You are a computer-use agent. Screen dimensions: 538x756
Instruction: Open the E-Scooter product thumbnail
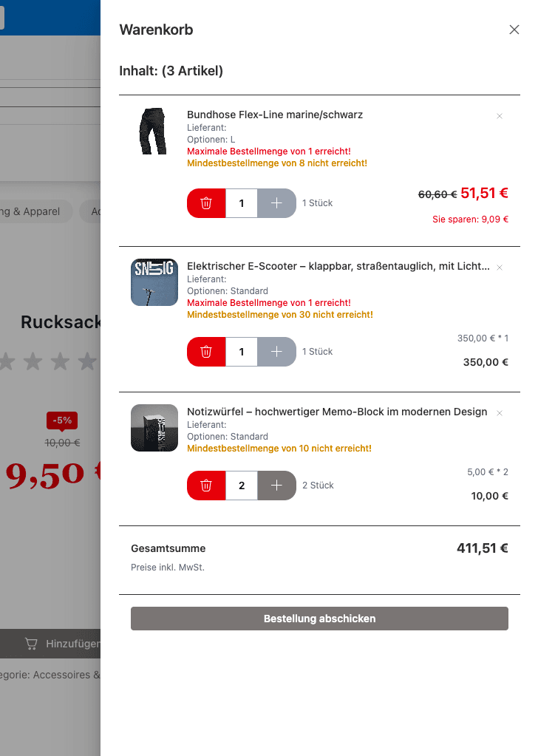click(154, 282)
